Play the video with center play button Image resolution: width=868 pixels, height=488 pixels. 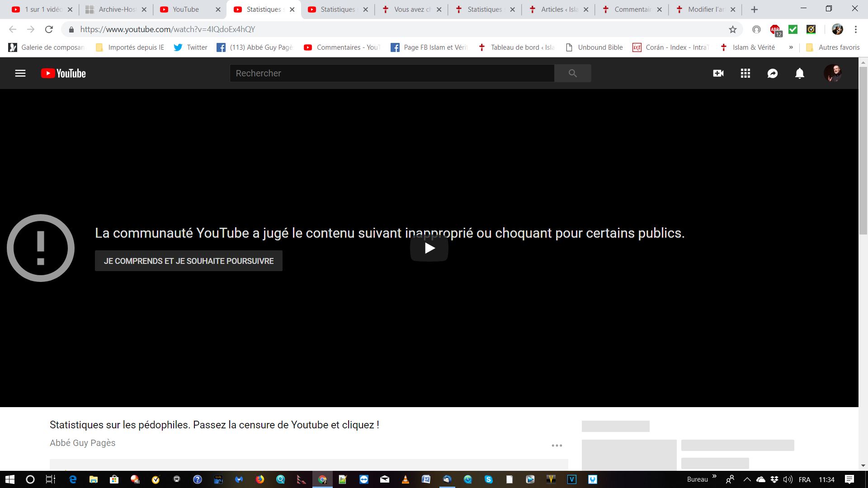(x=429, y=248)
